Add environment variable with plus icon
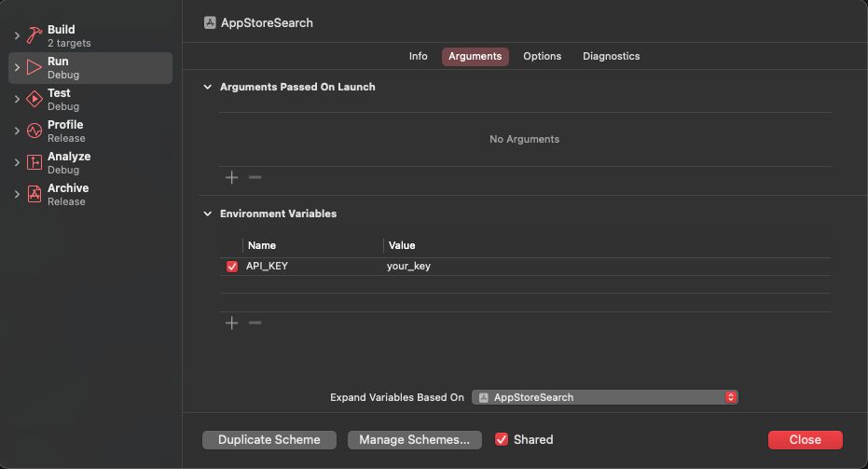 point(232,323)
